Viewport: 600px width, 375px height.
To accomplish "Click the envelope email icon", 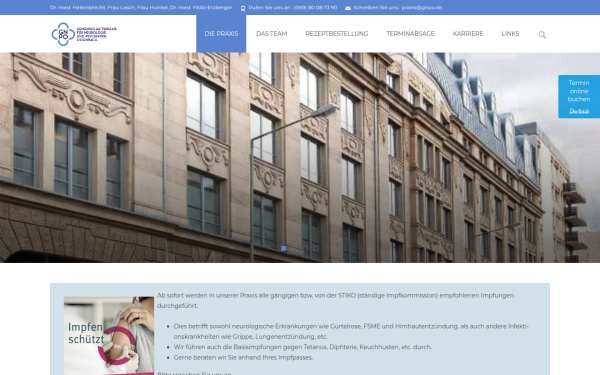I will coord(347,8).
